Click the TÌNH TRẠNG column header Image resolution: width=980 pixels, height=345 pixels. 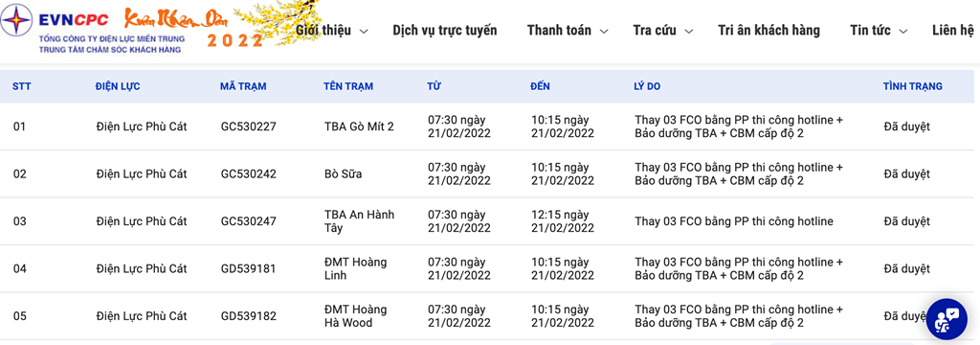click(x=912, y=86)
